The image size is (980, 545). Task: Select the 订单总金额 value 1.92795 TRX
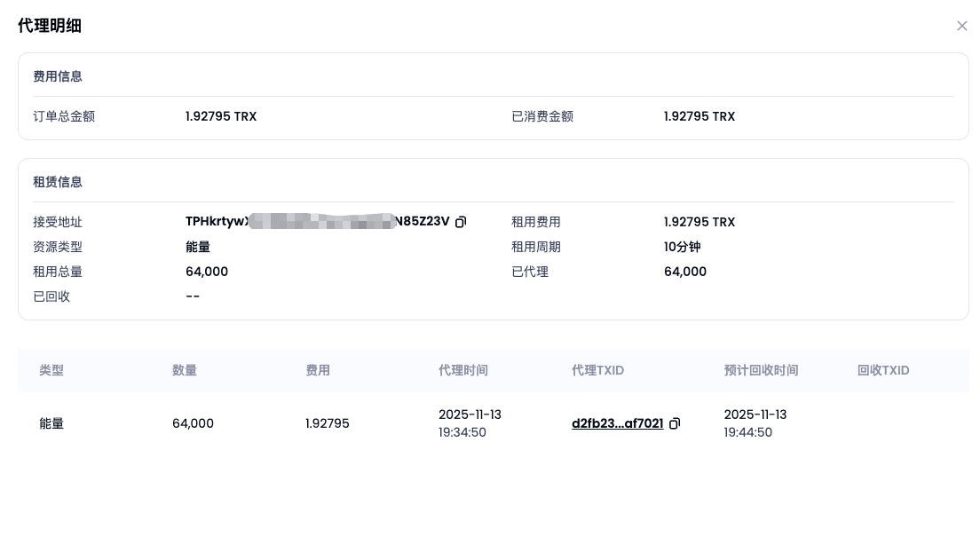pos(221,116)
